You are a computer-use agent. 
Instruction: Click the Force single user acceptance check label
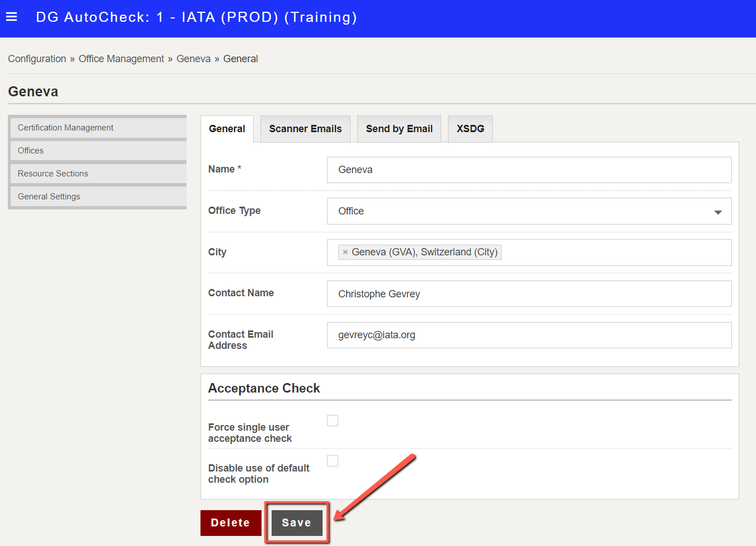click(250, 433)
